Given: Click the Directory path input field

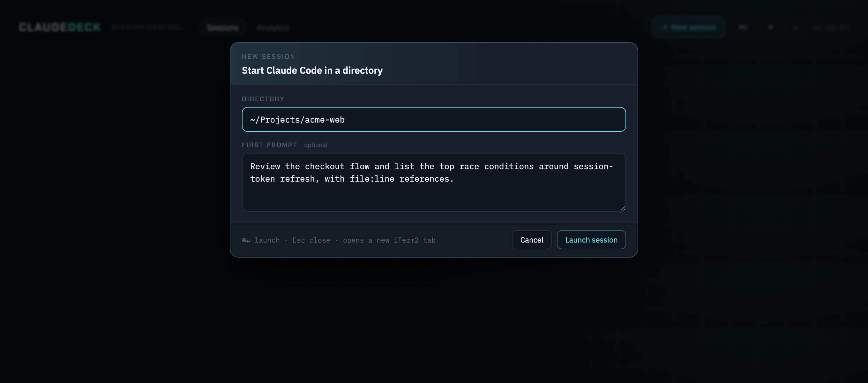Looking at the screenshot, I should tap(434, 119).
